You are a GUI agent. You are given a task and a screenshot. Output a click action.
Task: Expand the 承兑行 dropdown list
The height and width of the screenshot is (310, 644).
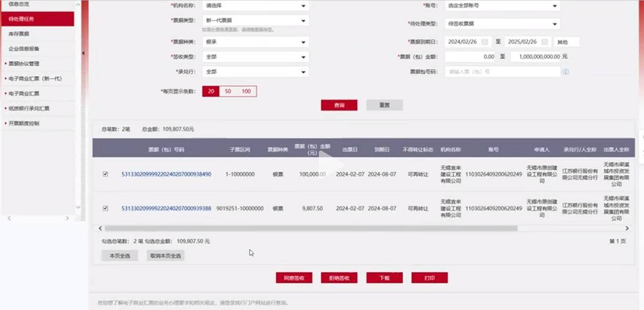point(256,72)
